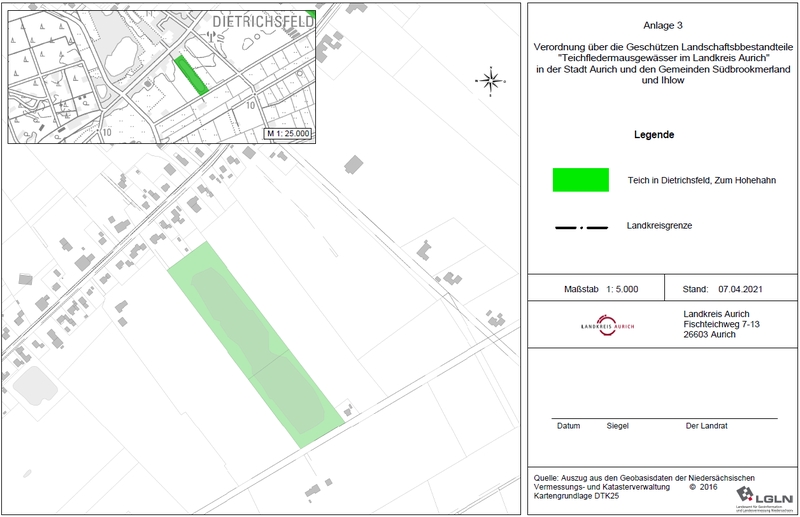Image resolution: width=800 pixels, height=517 pixels.
Task: Click the Quelle source attribution text
Action: pos(645,485)
